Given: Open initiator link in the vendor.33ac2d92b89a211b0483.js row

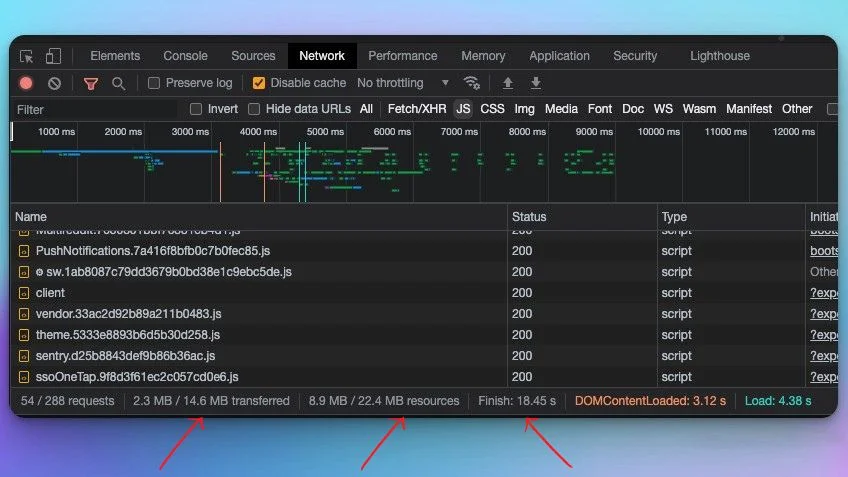Looking at the screenshot, I should pyautogui.click(x=824, y=314).
